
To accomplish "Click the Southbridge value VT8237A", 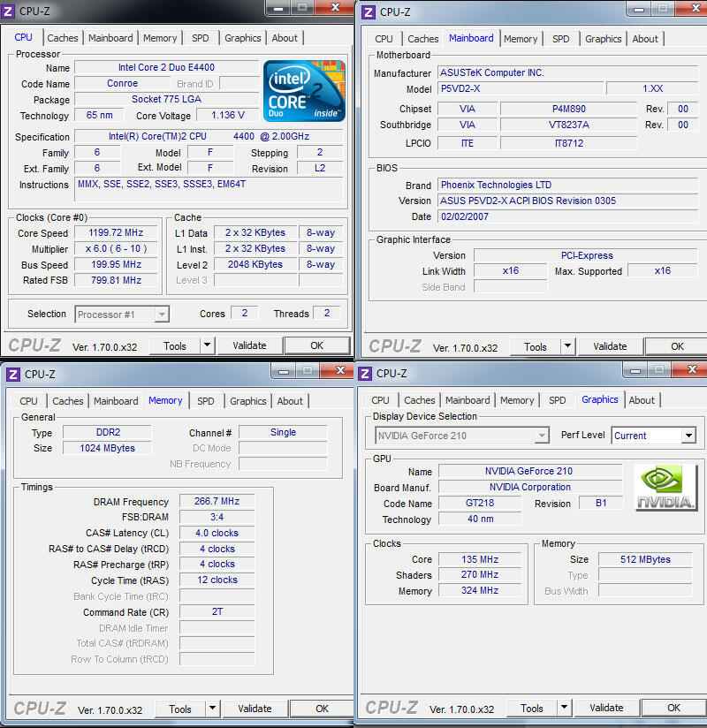I will (568, 125).
